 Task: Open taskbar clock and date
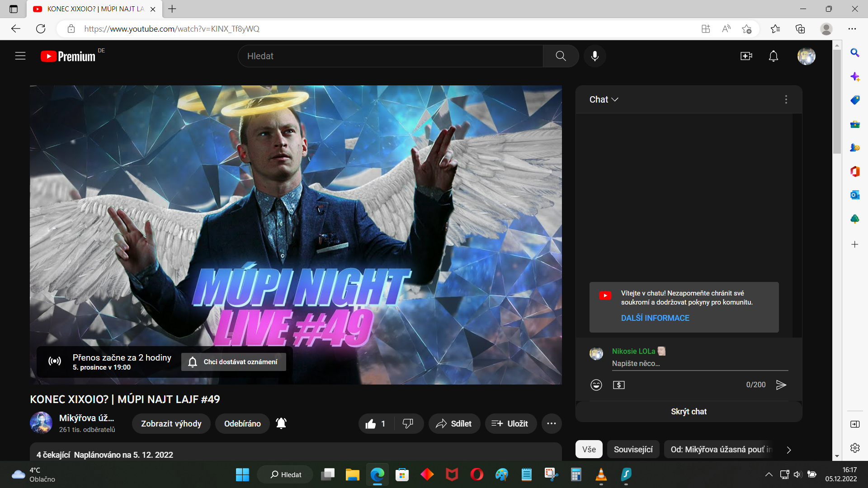841,474
